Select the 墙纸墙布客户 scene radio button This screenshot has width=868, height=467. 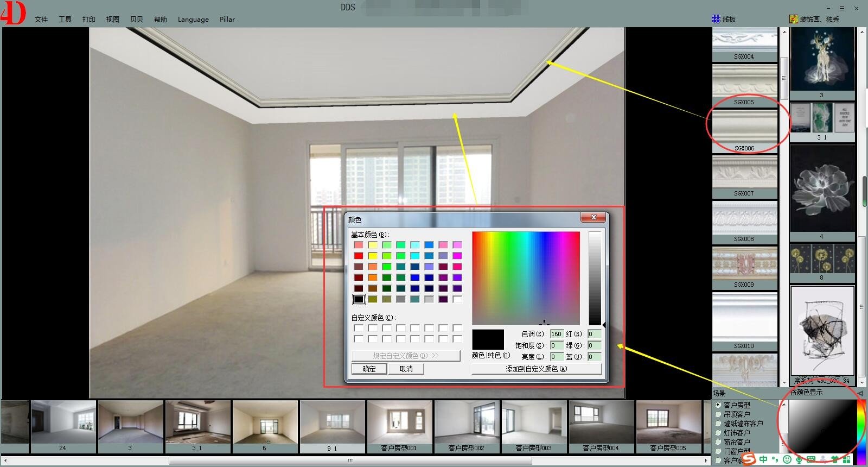[718, 424]
